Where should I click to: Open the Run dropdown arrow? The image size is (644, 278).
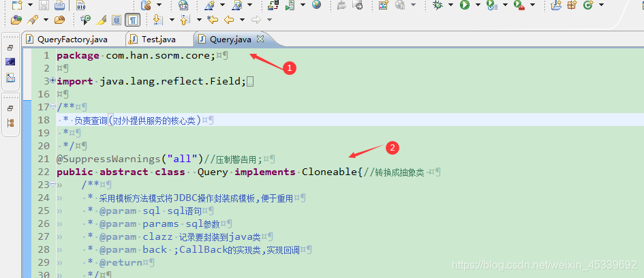[478, 5]
